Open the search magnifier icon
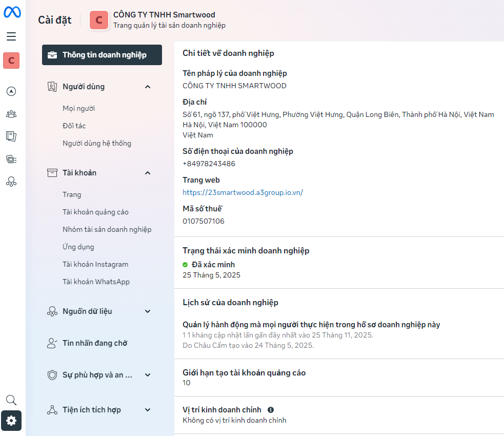The width and height of the screenshot is (504, 436). [11, 400]
